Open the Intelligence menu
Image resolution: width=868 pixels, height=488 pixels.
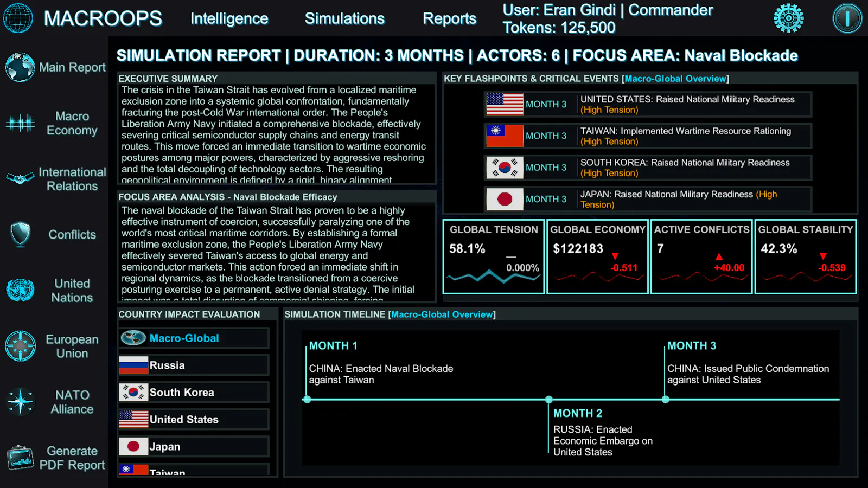229,18
